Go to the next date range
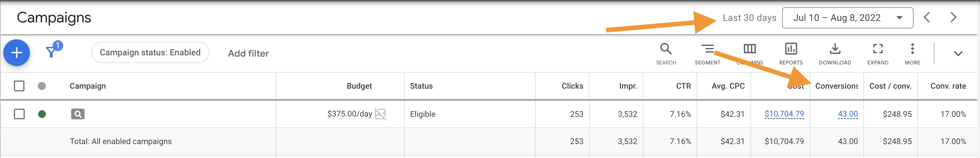980x158 pixels. click(953, 18)
